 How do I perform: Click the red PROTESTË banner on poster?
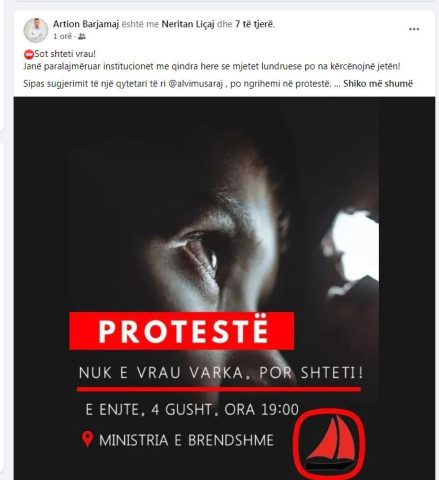[x=182, y=331]
